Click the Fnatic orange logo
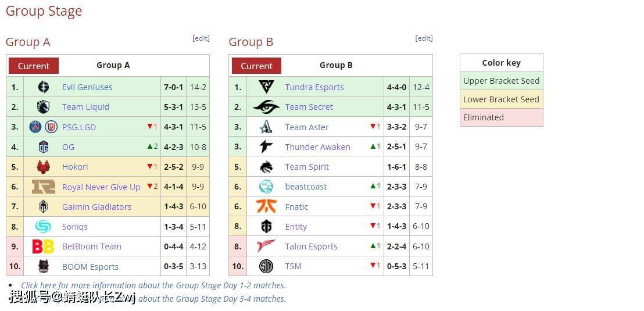 (x=266, y=206)
